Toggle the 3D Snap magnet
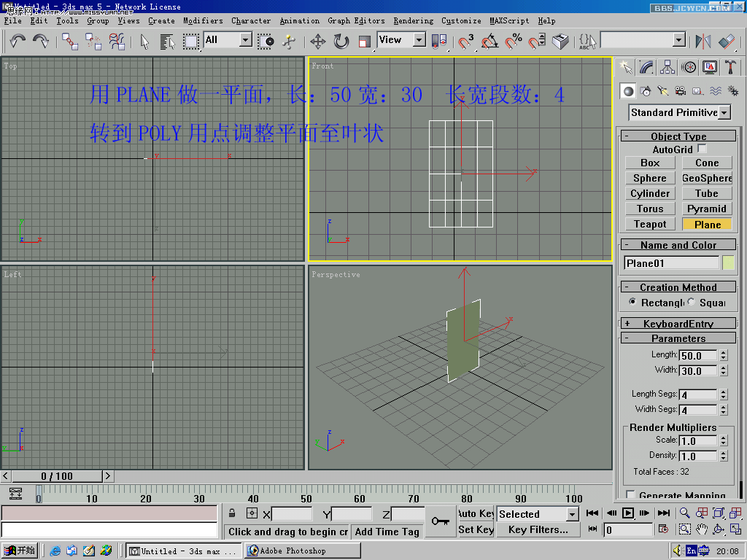 (465, 41)
